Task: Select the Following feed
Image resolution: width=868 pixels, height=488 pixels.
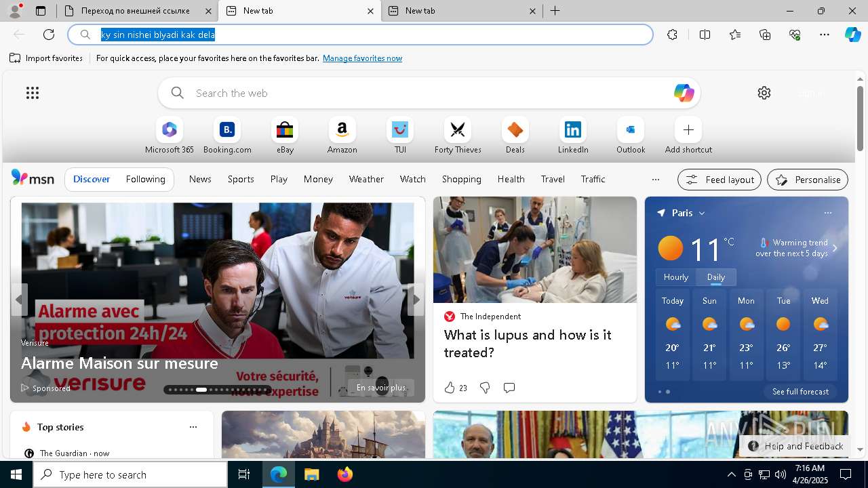Action: pyautogui.click(x=145, y=179)
